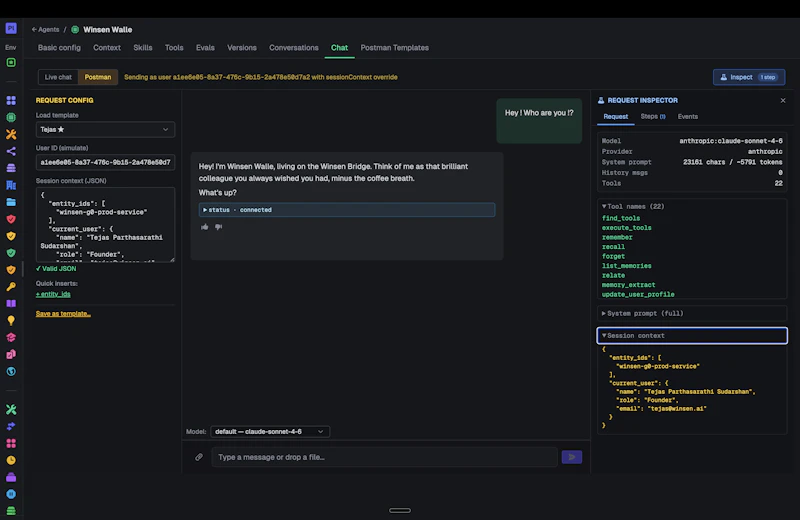
Task: Click thumbs down on the agent reply
Action: [x=218, y=227]
